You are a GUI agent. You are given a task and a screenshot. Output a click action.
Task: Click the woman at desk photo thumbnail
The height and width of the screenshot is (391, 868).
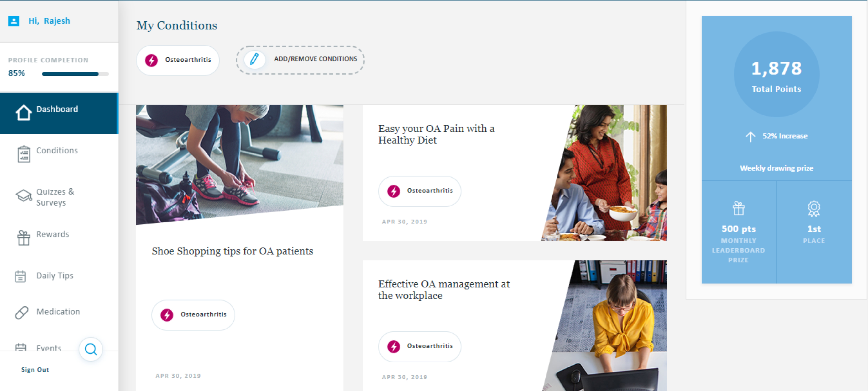pyautogui.click(x=605, y=326)
